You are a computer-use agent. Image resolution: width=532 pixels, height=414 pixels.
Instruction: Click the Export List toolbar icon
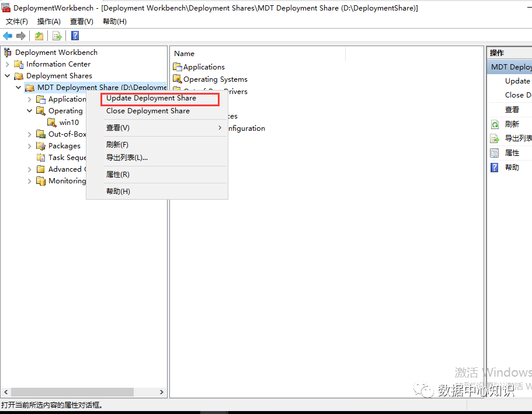[x=57, y=36]
